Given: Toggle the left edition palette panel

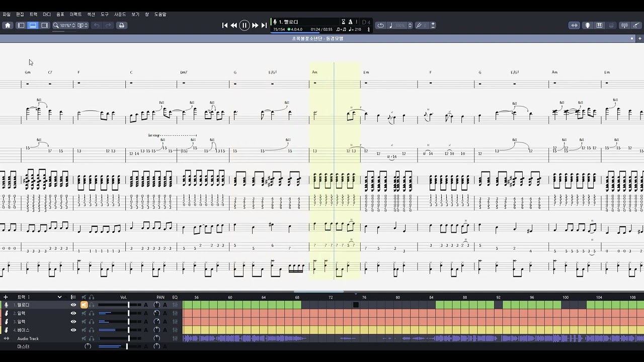Looking at the screenshot, I should 21,25.
